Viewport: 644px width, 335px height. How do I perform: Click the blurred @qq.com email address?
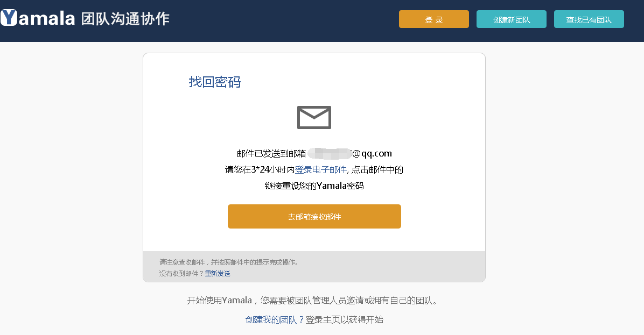click(353, 153)
